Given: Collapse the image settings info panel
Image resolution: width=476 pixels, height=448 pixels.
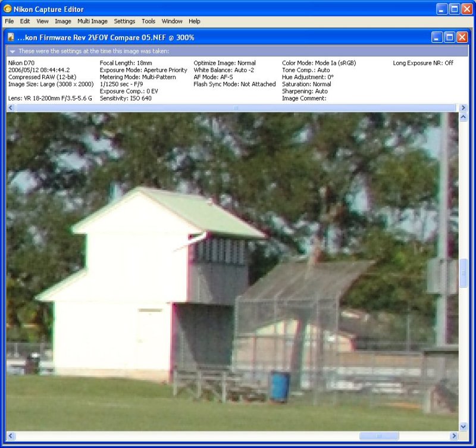Looking at the screenshot, I should (x=12, y=51).
